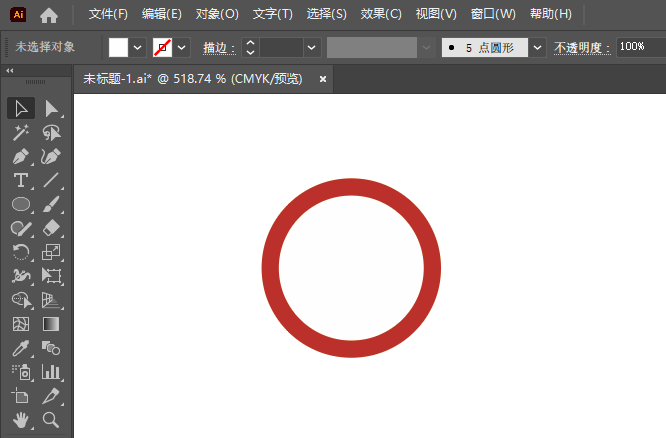
Task: Select the Eyedropper tool
Action: (x=21, y=348)
